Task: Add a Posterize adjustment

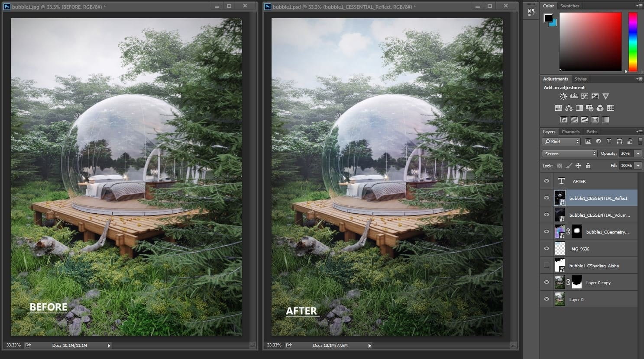Action: coord(574,120)
